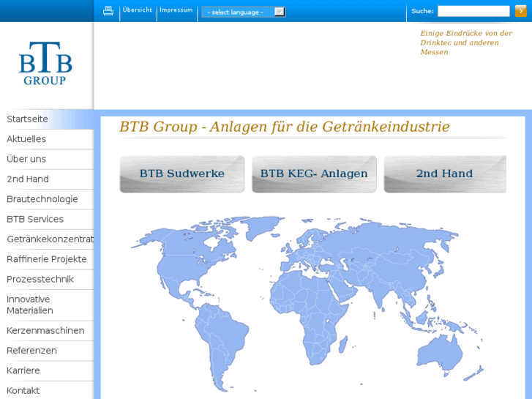Open Über uns in the sidebar
532x399 pixels.
pos(47,160)
